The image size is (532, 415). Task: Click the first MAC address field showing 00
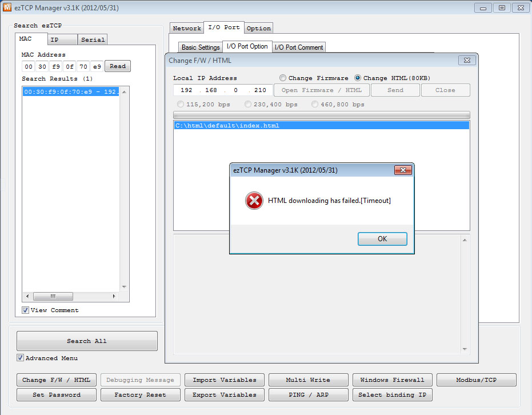click(29, 66)
